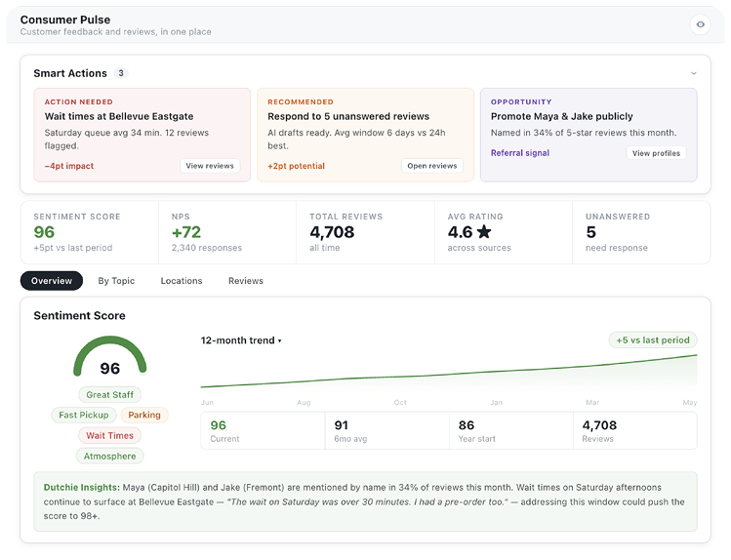This screenshot has width=731, height=560.
Task: Click the Referral signal link
Action: (520, 153)
